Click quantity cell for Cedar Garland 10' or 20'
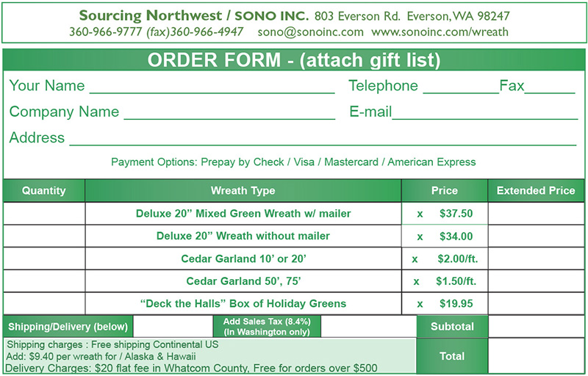The image size is (588, 376). pyautogui.click(x=44, y=258)
